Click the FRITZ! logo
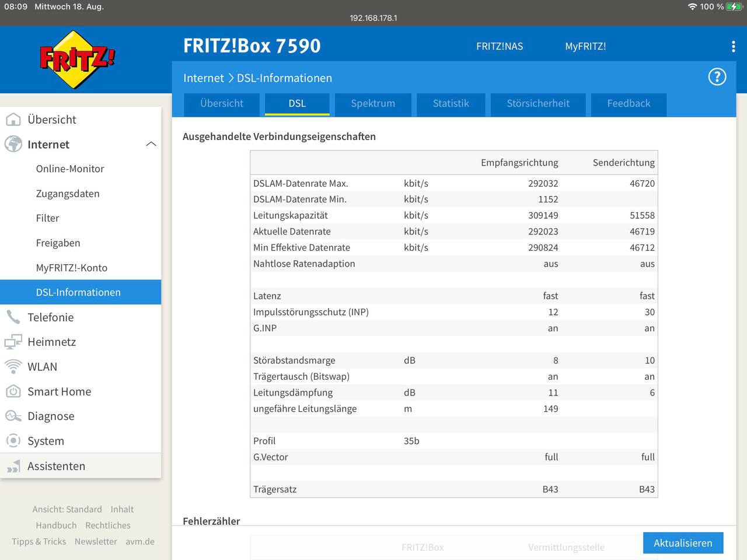The image size is (747, 560). pos(77,60)
